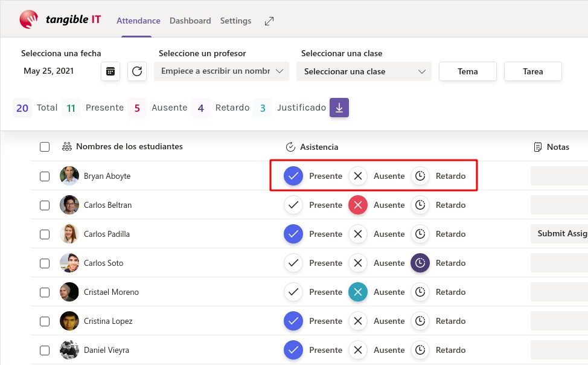Click the Tarea button

pyautogui.click(x=532, y=71)
